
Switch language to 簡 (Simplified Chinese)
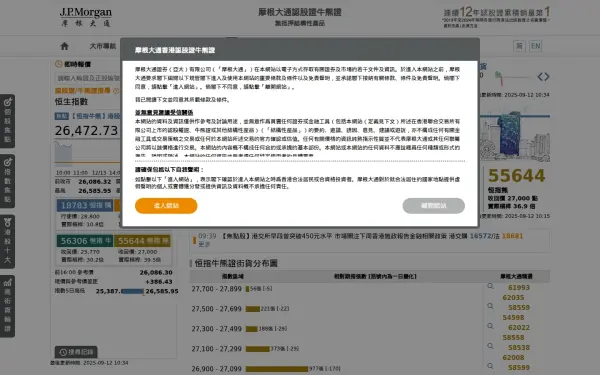(519, 46)
